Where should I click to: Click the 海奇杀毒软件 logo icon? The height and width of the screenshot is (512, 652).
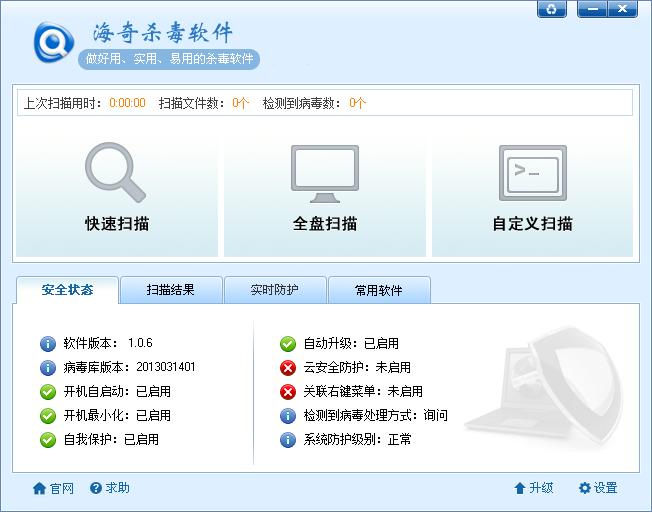pyautogui.click(x=54, y=42)
